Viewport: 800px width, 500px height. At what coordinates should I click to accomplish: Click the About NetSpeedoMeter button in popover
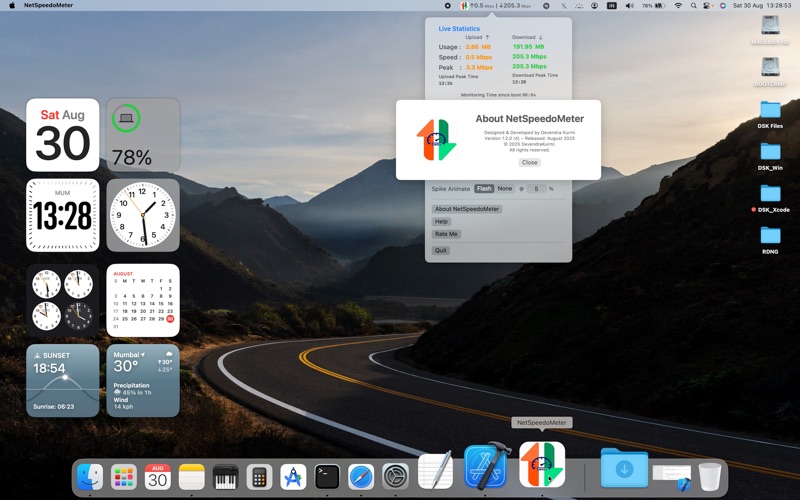pyautogui.click(x=467, y=209)
